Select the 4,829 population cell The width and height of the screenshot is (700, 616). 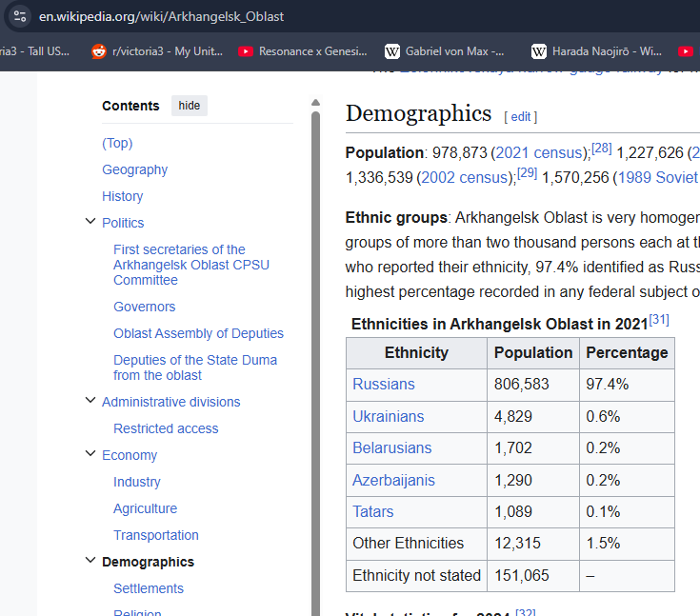(533, 416)
